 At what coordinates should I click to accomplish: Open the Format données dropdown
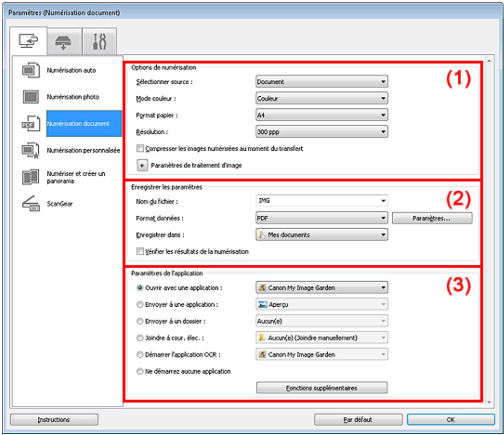tap(321, 218)
